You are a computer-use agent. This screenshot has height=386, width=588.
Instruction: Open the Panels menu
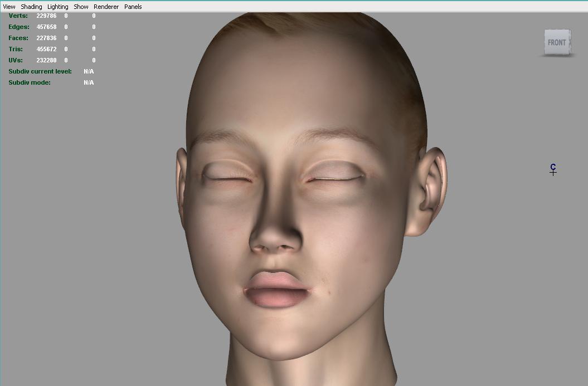point(133,7)
